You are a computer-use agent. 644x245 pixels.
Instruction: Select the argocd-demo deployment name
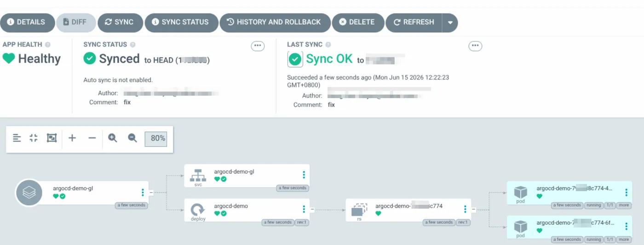click(231, 206)
